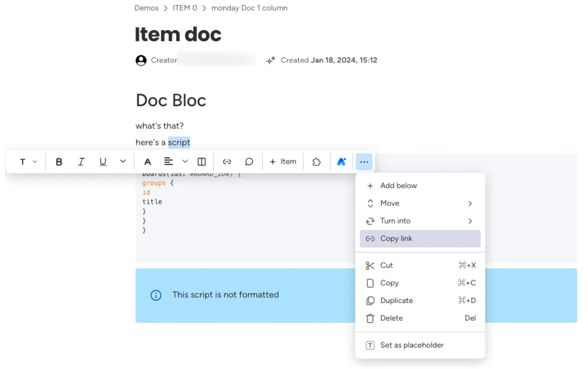Underline the selected text

pos(103,162)
